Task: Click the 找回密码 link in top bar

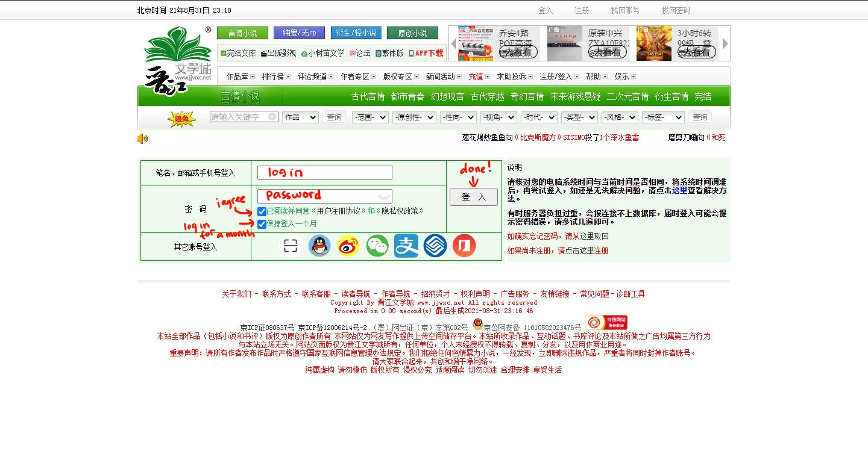Action: point(676,10)
